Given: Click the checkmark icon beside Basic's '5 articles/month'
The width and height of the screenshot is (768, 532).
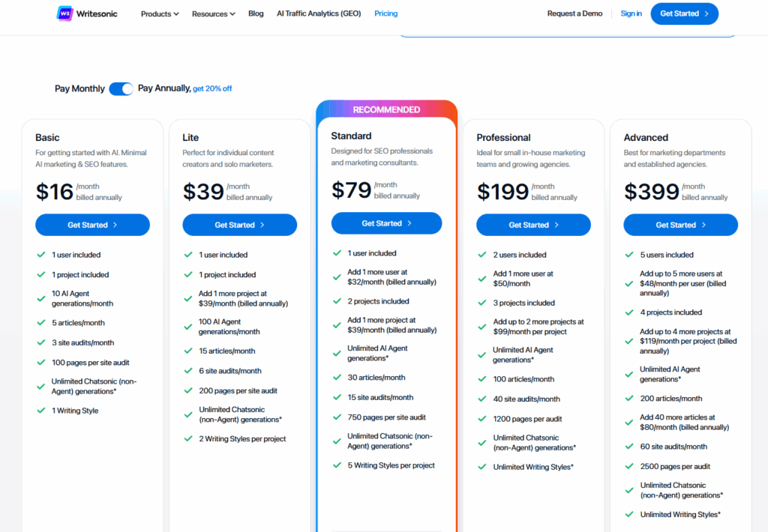Looking at the screenshot, I should coord(41,323).
